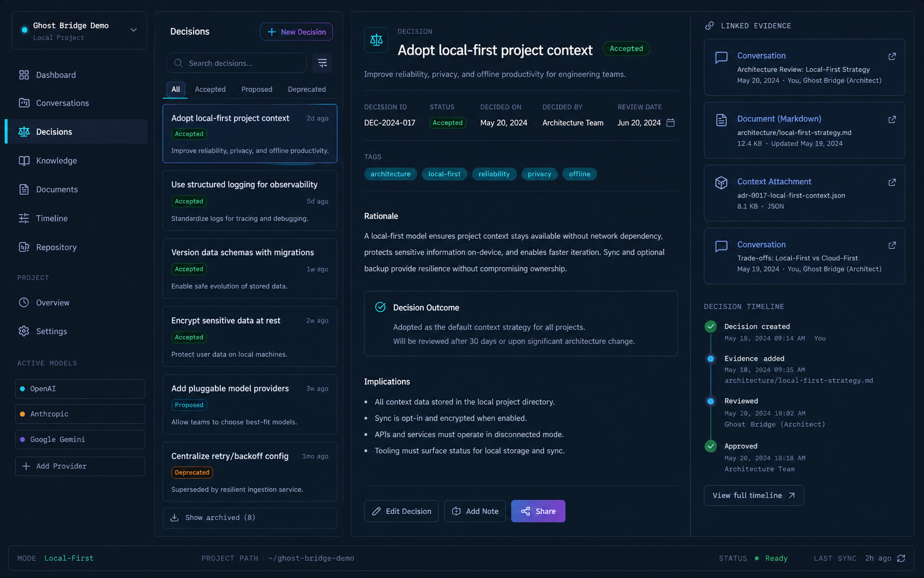The image size is (924, 578).
Task: Select the OpenAI model entry
Action: (80, 389)
